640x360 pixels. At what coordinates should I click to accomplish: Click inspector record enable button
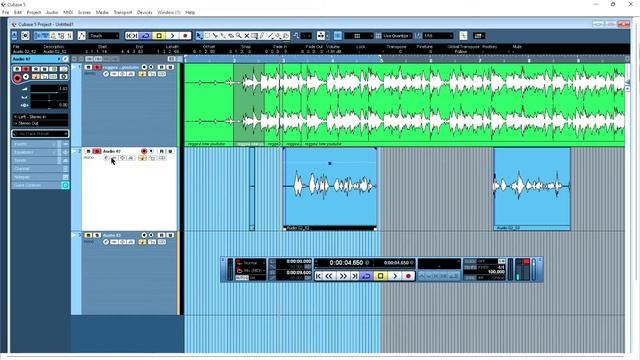point(17,78)
